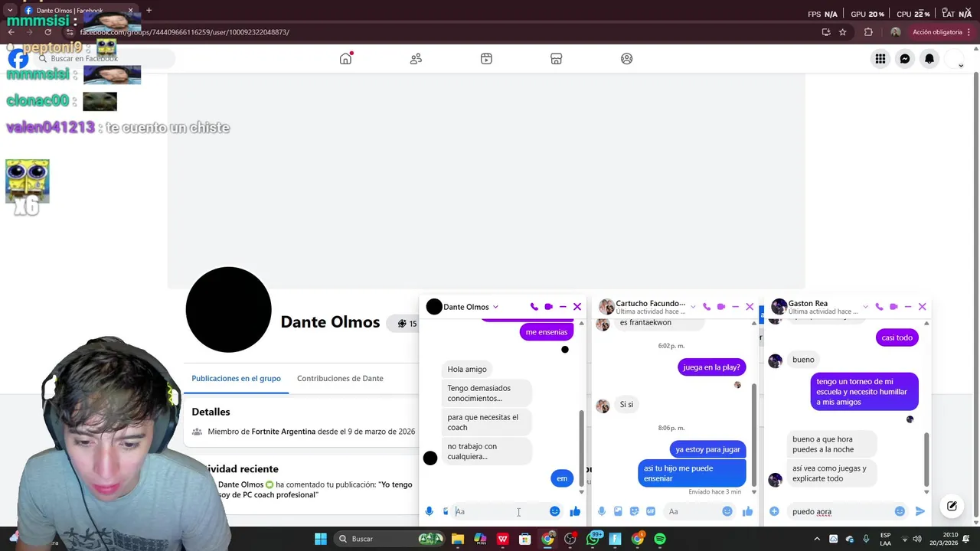Screen dimensions: 980x551
Task: Open emoji picker in Gaston Rea chat
Action: (x=900, y=511)
